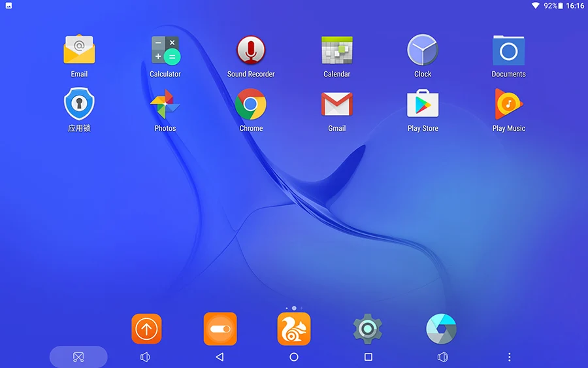Select the current home page indicator dot
Image resolution: width=588 pixels, height=368 pixels.
[294, 308]
